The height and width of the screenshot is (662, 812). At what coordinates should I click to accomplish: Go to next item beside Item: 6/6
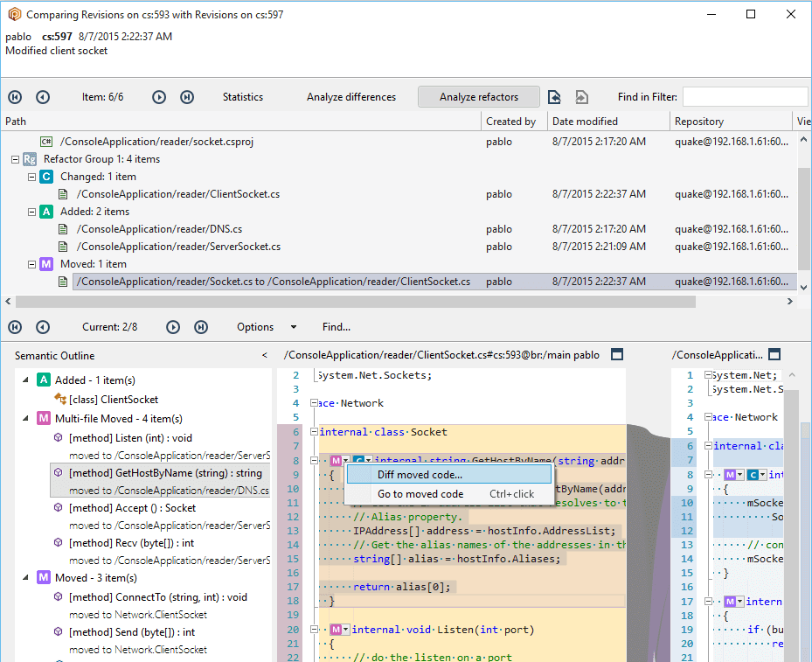tap(159, 97)
